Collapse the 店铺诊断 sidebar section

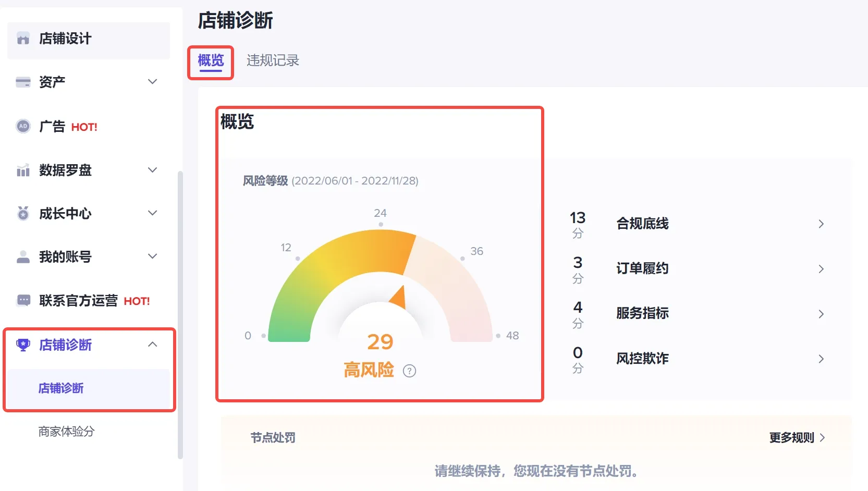coord(153,345)
